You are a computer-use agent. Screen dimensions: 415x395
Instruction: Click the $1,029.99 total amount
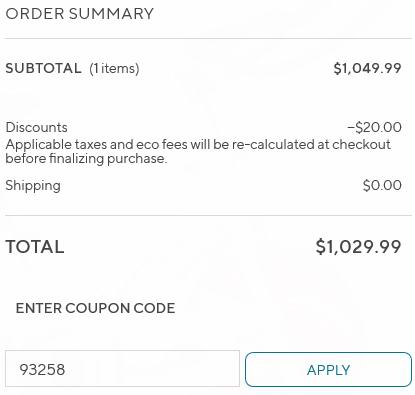click(x=358, y=247)
